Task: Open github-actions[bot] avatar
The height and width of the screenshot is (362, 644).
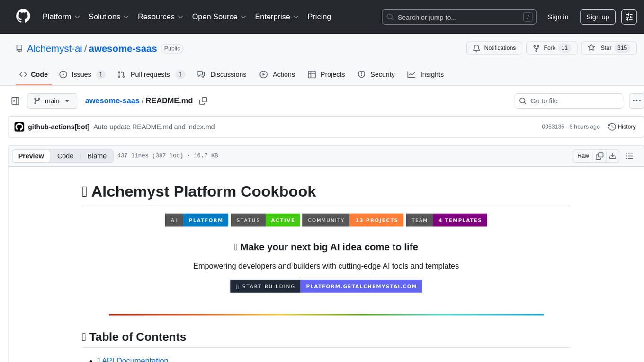Action: [19, 127]
